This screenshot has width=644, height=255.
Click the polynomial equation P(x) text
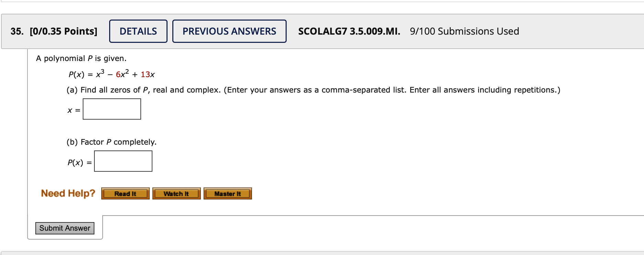tap(112, 73)
